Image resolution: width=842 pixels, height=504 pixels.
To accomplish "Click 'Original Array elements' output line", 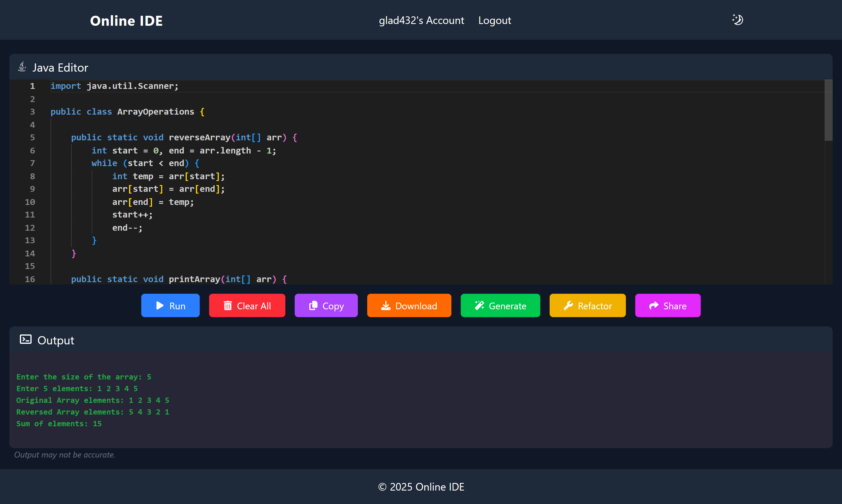I will click(93, 400).
